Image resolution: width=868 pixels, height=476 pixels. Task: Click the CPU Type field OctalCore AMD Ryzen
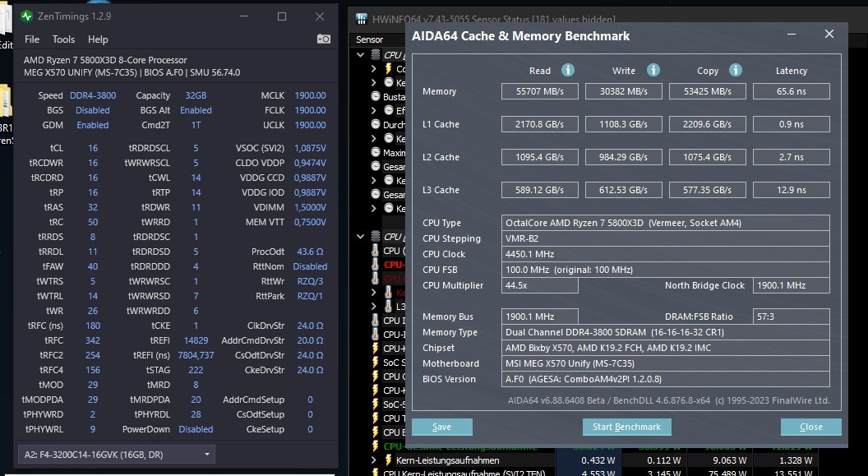(x=666, y=223)
